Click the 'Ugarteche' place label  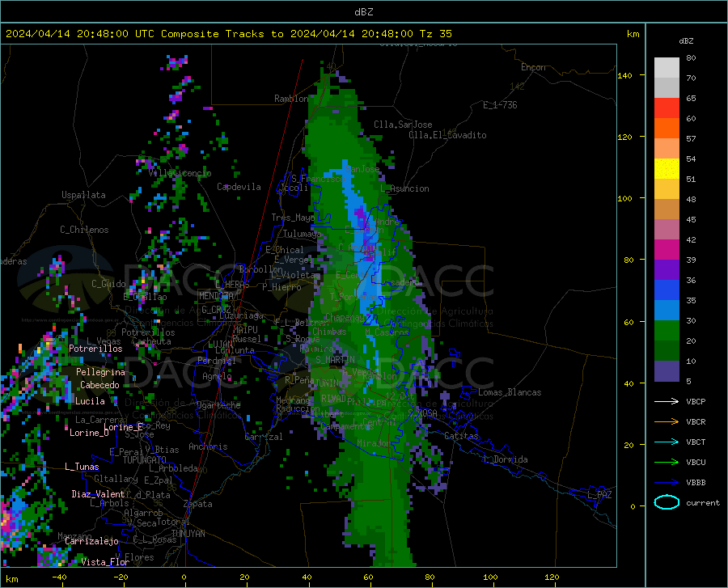click(218, 405)
